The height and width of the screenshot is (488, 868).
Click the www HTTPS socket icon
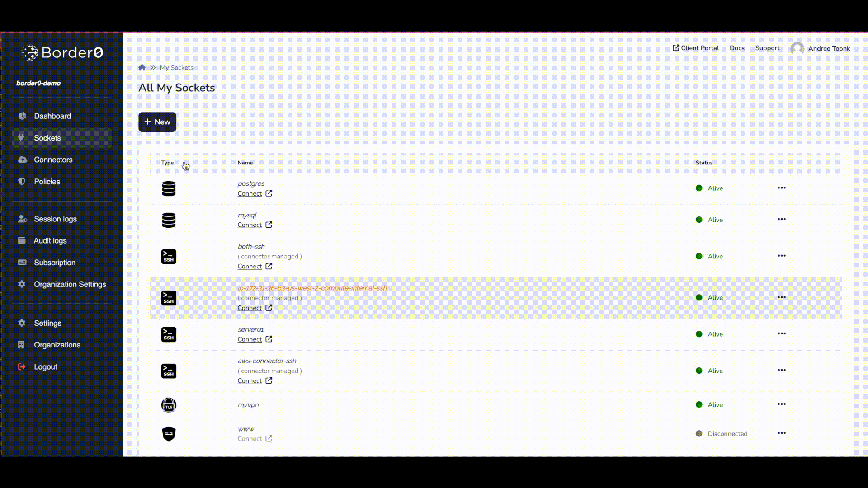(169, 434)
